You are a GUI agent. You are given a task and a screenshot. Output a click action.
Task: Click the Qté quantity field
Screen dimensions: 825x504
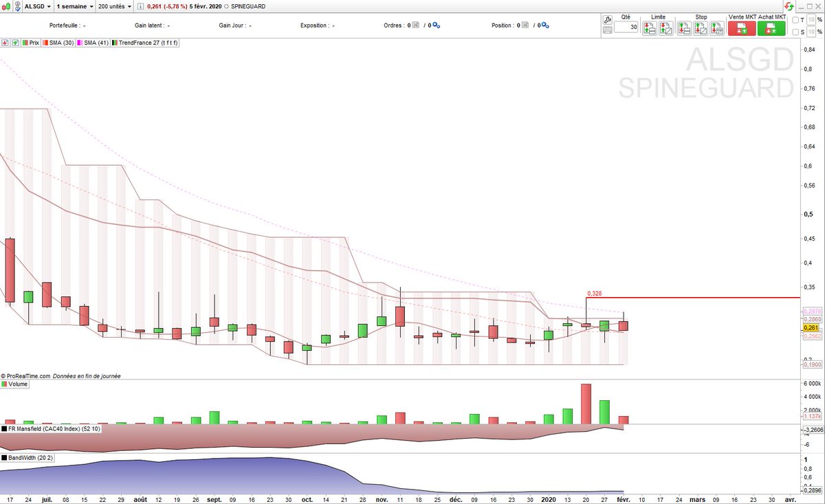pyautogui.click(x=626, y=28)
